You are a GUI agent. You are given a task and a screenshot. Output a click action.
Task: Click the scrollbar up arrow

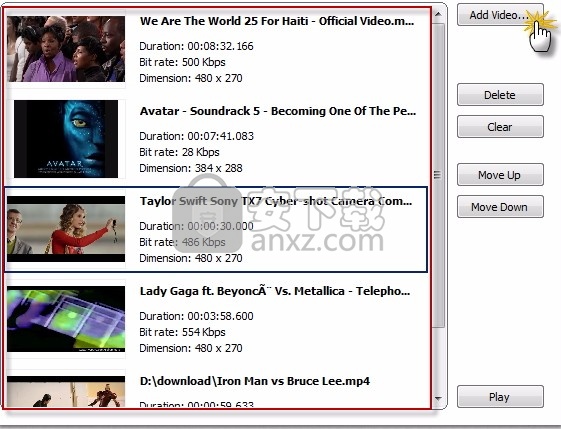tap(438, 14)
